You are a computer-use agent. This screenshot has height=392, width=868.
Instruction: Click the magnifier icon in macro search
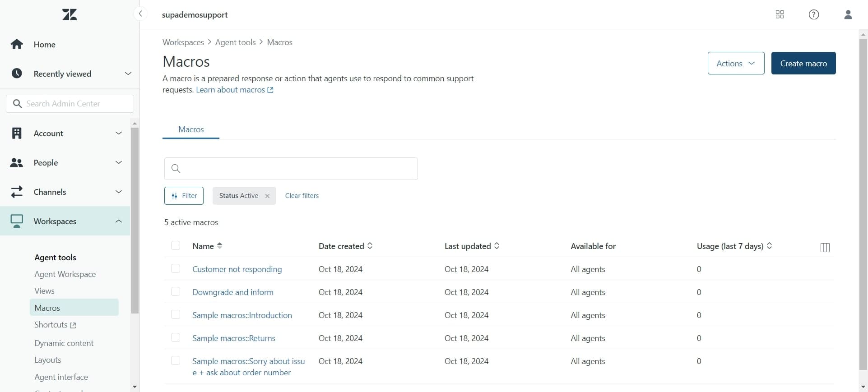coord(176,169)
